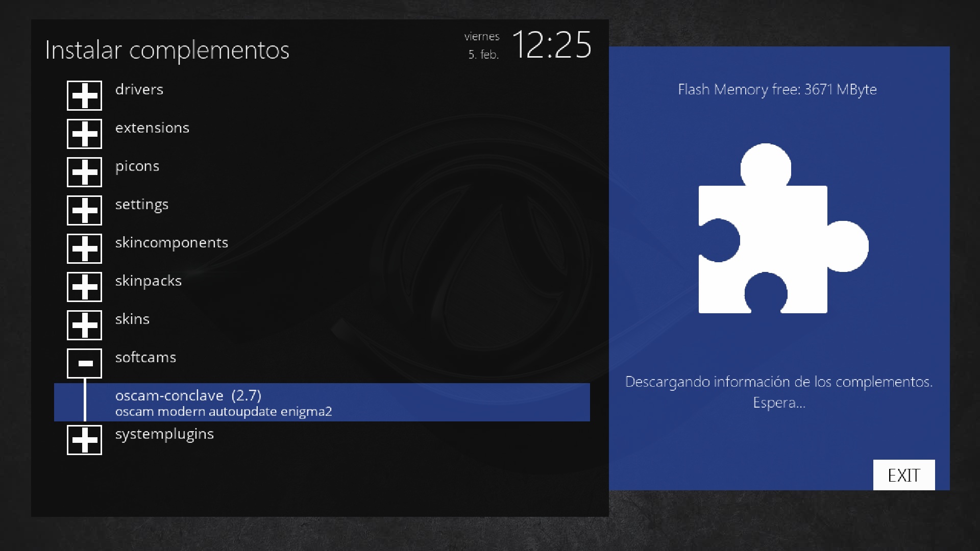Expand the skincomponents plus icon
This screenshot has width=980, height=551.
[84, 248]
